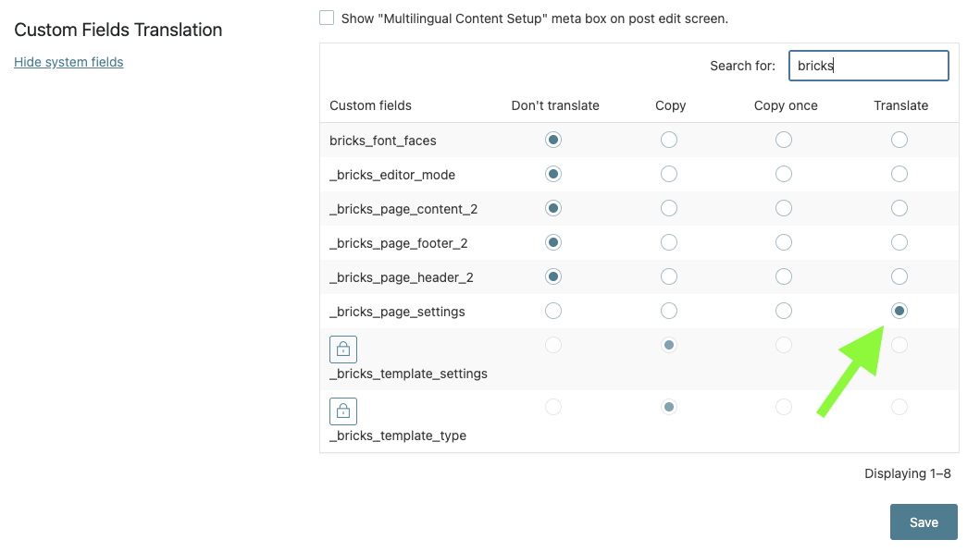Screen dimensions: 980x552
Task: Enable the Multilingual Content Setup checkbox
Action: pos(327,18)
